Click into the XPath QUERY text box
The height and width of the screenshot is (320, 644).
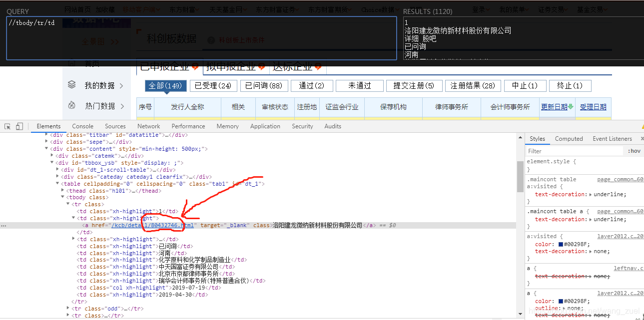201,38
